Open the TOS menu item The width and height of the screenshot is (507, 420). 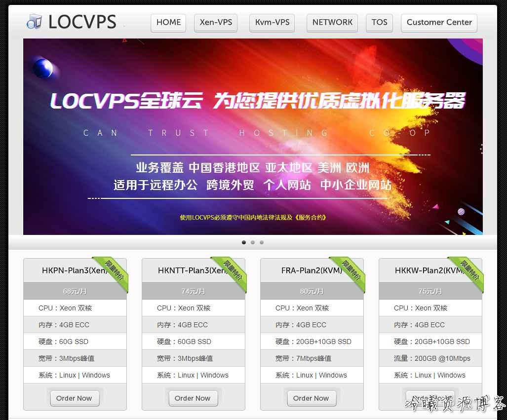(x=379, y=23)
